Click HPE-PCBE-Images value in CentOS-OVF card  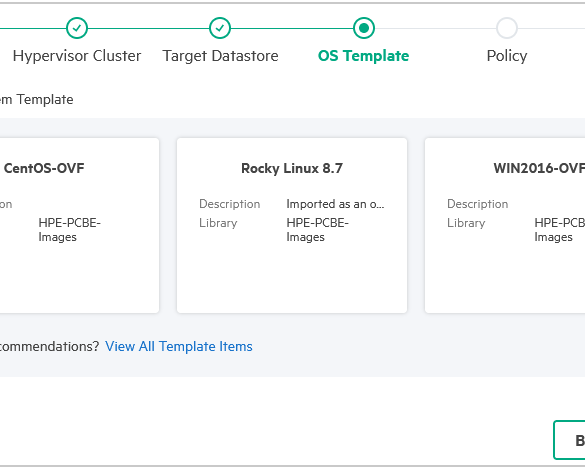click(x=69, y=230)
